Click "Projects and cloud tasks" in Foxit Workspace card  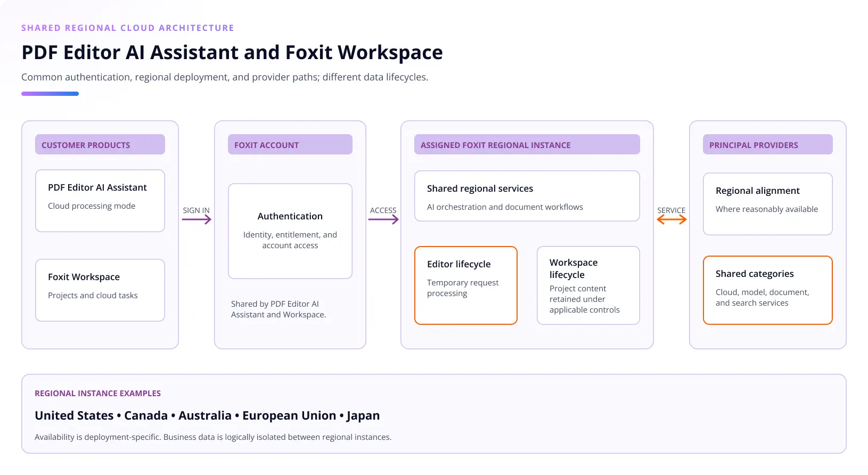click(x=93, y=296)
